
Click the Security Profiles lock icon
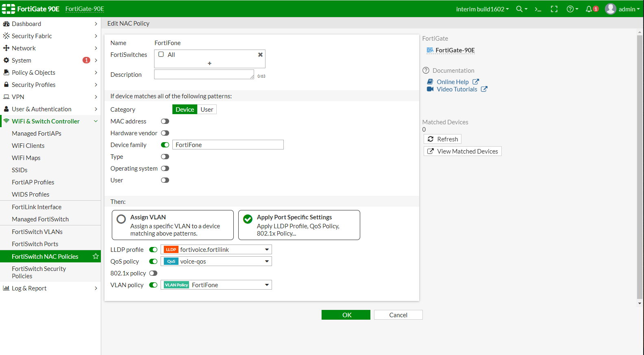[6, 85]
